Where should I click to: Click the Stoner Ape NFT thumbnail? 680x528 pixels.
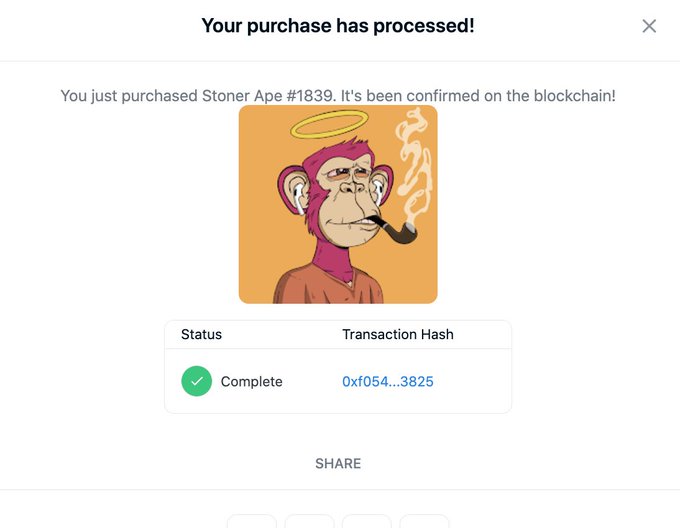point(338,204)
